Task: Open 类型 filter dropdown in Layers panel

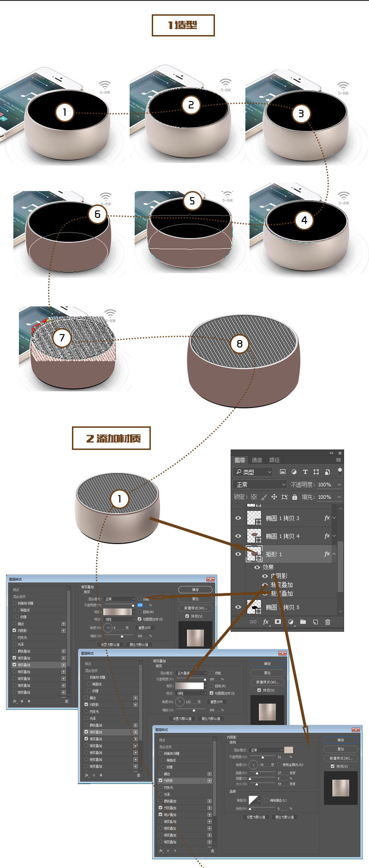Action: click(253, 472)
